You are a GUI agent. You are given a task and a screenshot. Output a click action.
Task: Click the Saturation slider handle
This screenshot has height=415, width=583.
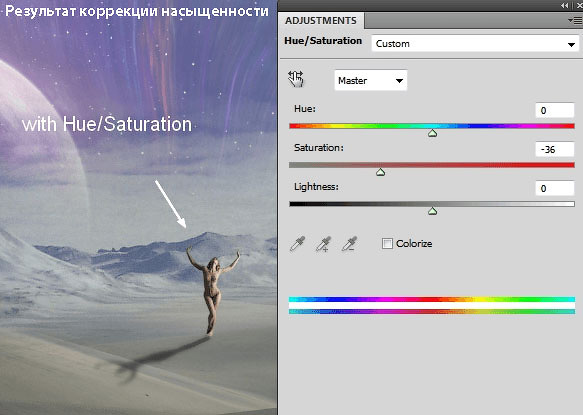[380, 172]
